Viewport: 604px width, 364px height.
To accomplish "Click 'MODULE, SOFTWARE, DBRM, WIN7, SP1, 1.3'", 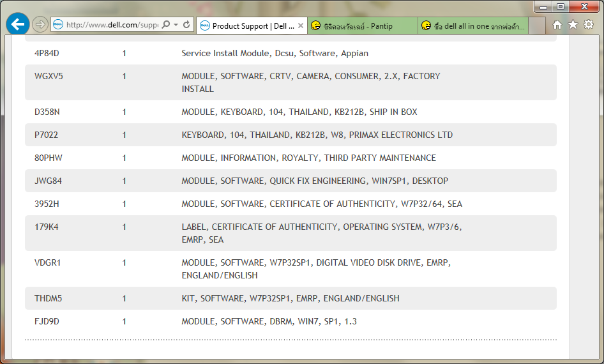I will (269, 321).
